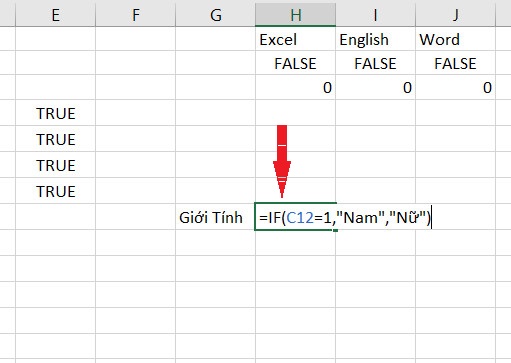Screen dimensions: 511x363
Task: Select column J header
Action: click(456, 15)
